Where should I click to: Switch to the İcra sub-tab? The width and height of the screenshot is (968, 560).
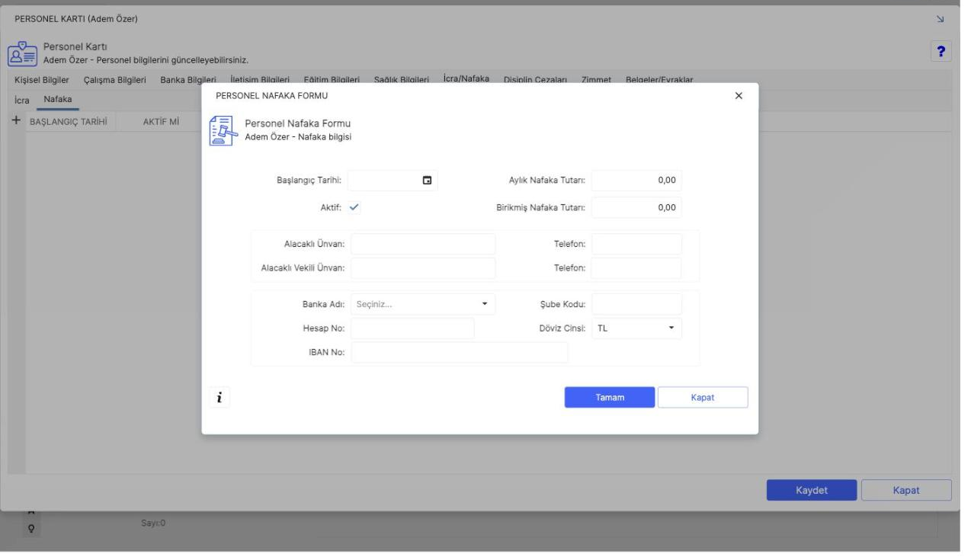pyautogui.click(x=21, y=100)
